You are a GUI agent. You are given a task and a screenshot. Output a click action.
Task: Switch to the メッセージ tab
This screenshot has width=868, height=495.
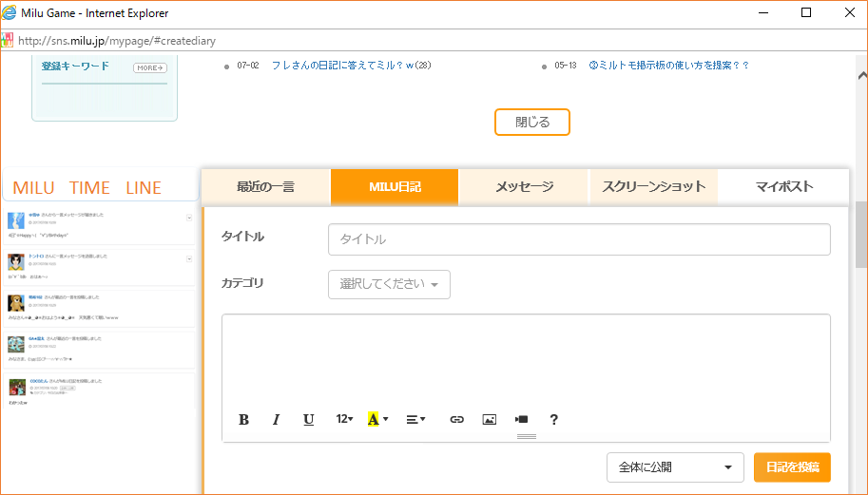coord(524,187)
